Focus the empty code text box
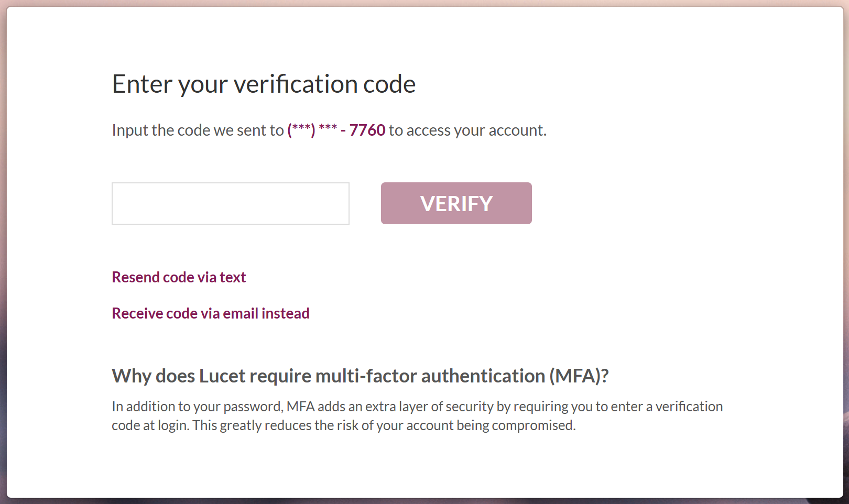Screen dimensions: 849x504 (230, 203)
